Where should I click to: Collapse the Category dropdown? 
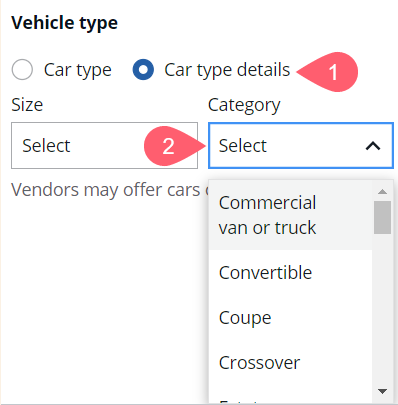click(x=301, y=145)
